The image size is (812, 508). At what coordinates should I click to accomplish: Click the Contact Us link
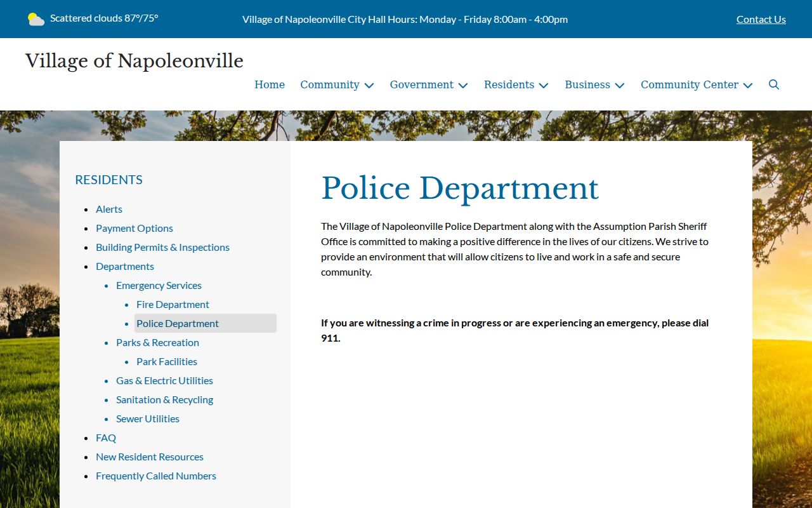(761, 19)
